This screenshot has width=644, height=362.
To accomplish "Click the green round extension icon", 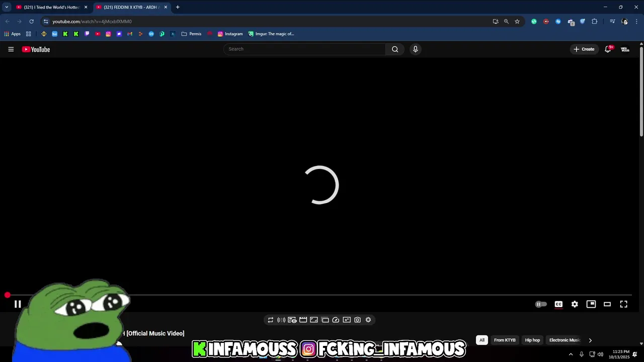I will (x=534, y=22).
